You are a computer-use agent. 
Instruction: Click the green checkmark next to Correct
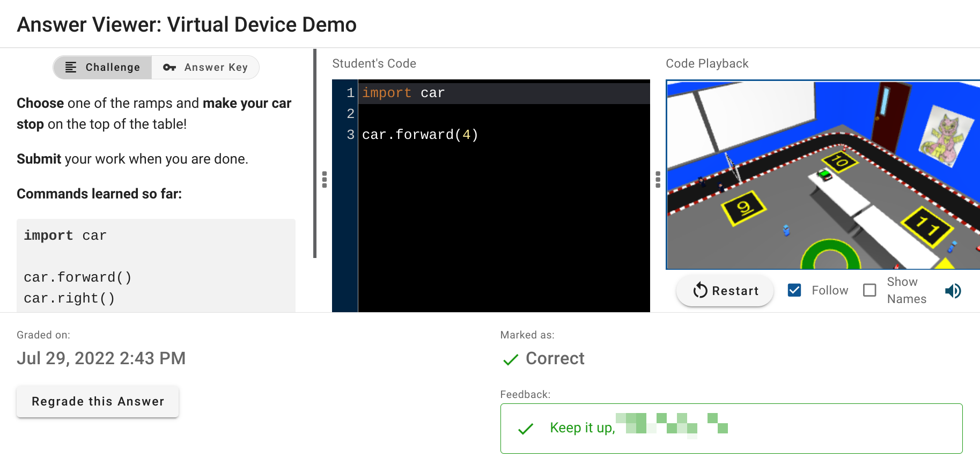click(511, 359)
